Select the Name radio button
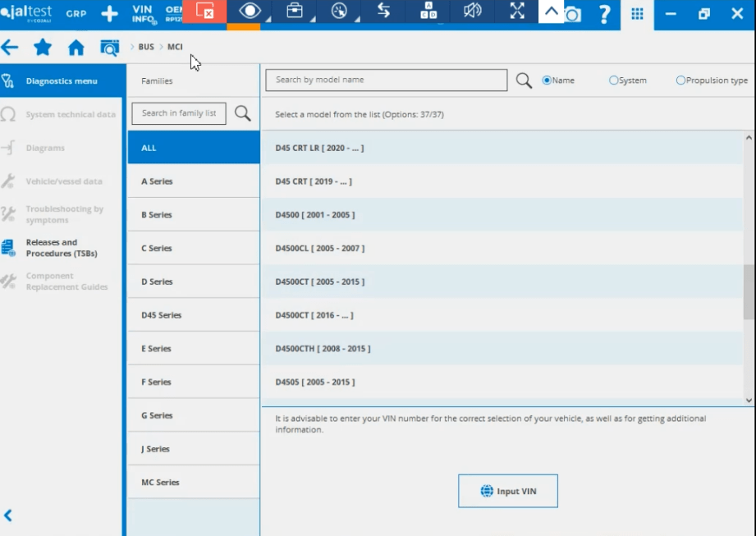This screenshot has height=536, width=756. pos(547,80)
